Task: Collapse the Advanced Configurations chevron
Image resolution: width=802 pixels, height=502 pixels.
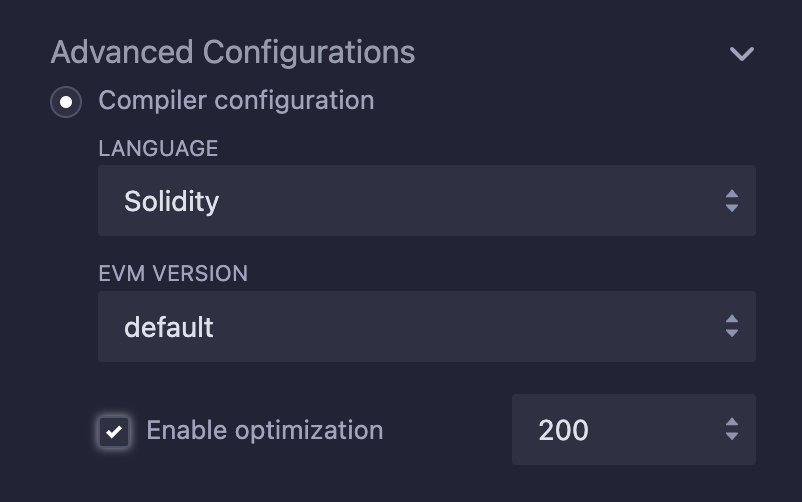Action: 741,53
